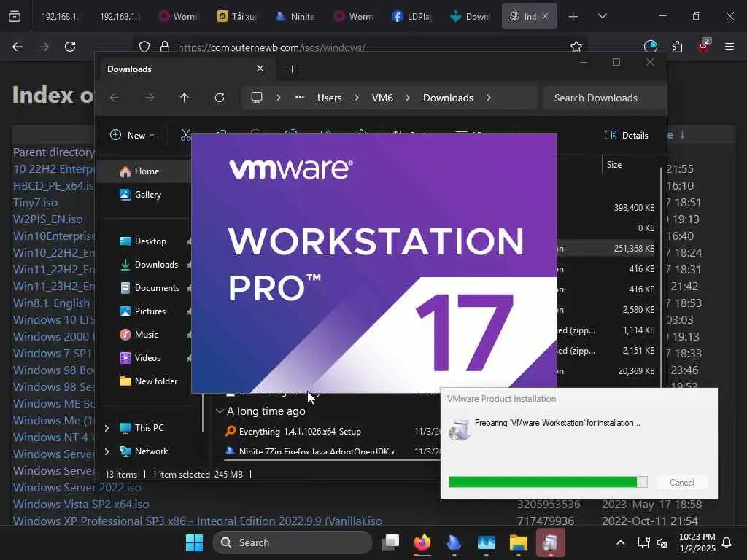Click Explorer Back arrow
The image size is (747, 560).
(x=115, y=98)
